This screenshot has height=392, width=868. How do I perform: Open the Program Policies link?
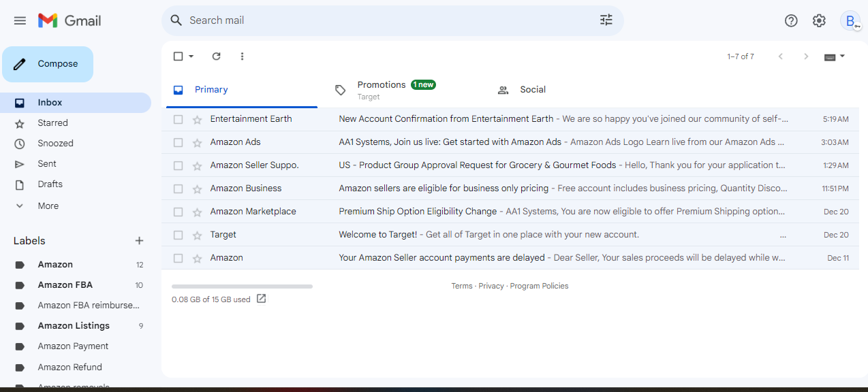point(539,286)
